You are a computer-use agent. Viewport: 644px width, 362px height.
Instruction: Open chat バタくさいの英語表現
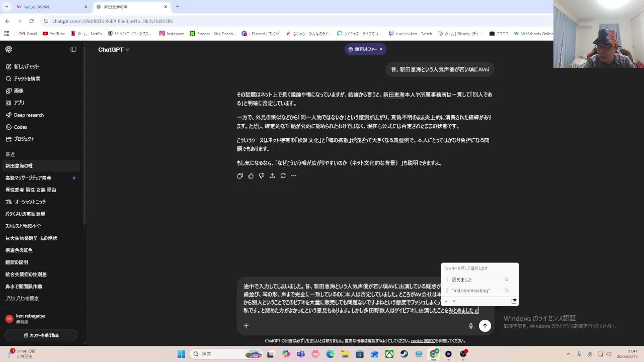(x=40, y=214)
